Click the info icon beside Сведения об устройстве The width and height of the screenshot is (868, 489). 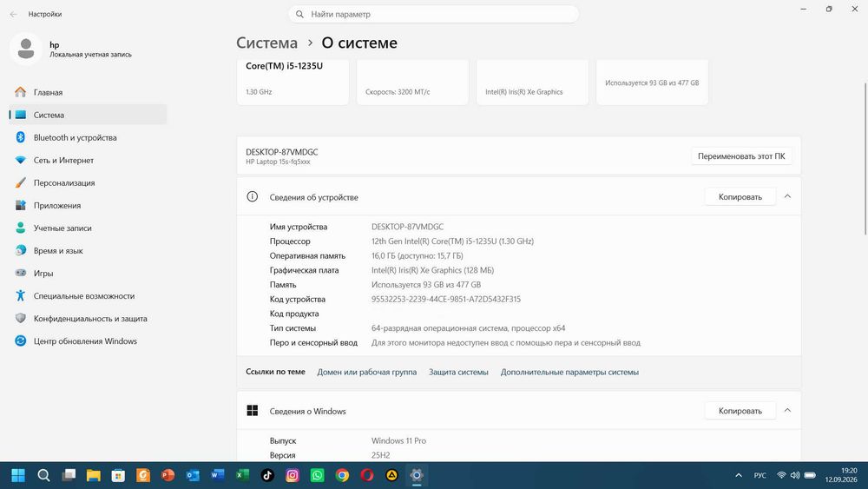pos(253,196)
